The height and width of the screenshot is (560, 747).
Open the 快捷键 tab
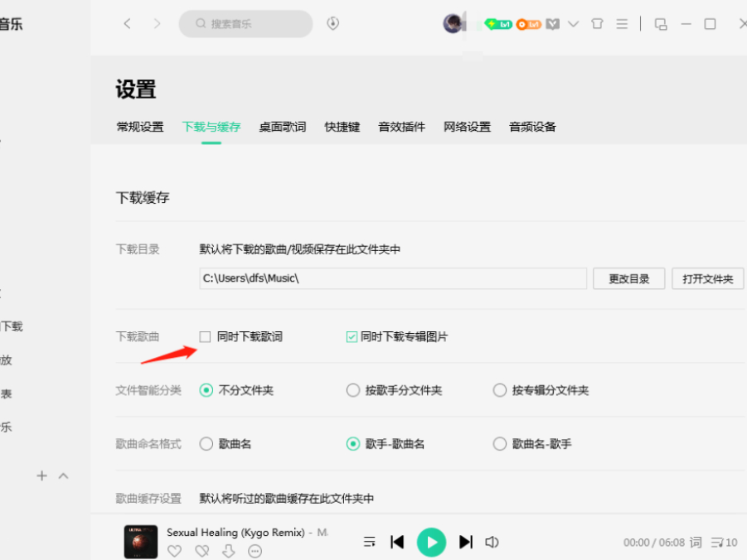(x=342, y=127)
